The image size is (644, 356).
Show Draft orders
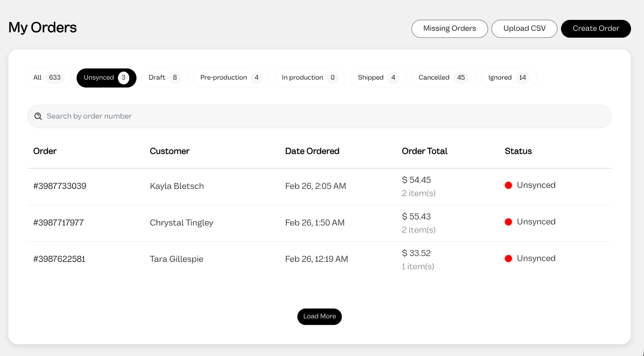point(164,78)
